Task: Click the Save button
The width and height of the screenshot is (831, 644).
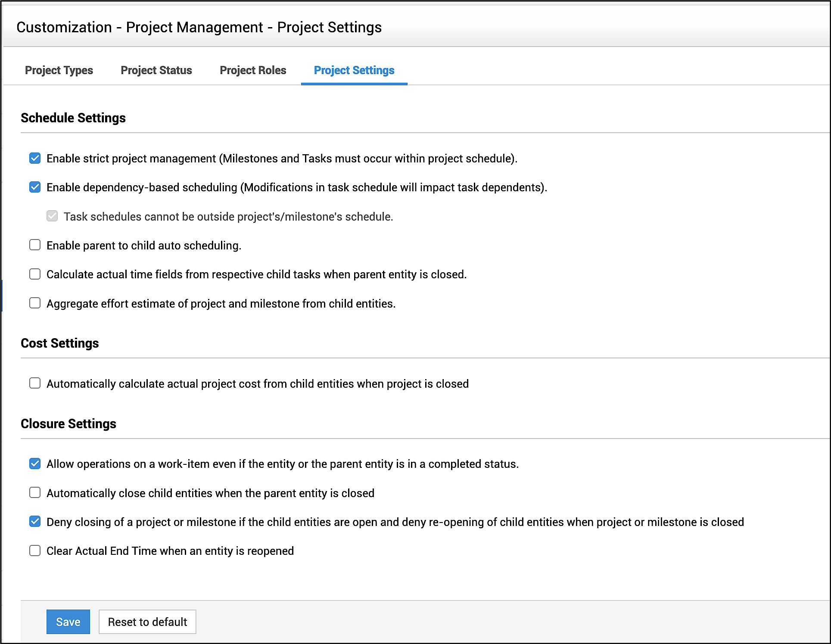Action: (68, 622)
